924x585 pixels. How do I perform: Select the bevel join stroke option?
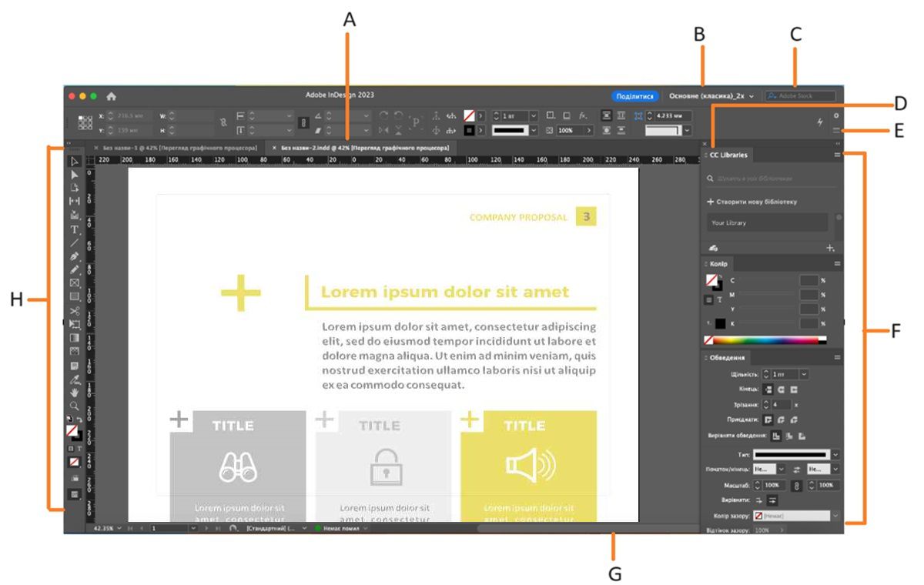tap(794, 420)
